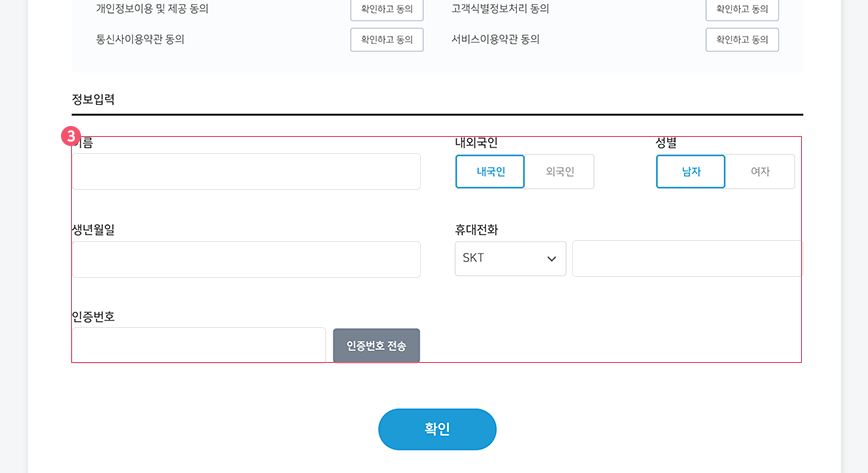The image size is (868, 473).
Task: Focus the 이름 input field
Action: click(246, 172)
